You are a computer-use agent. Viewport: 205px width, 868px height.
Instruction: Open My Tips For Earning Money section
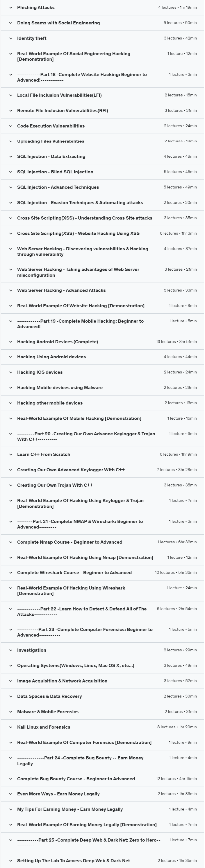pyautogui.click(x=70, y=809)
